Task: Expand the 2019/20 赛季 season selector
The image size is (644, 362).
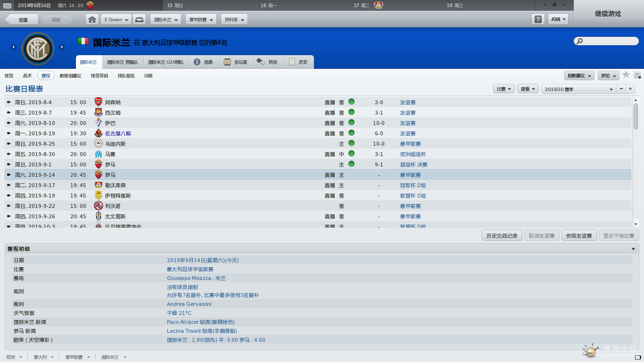Action: pyautogui.click(x=579, y=89)
